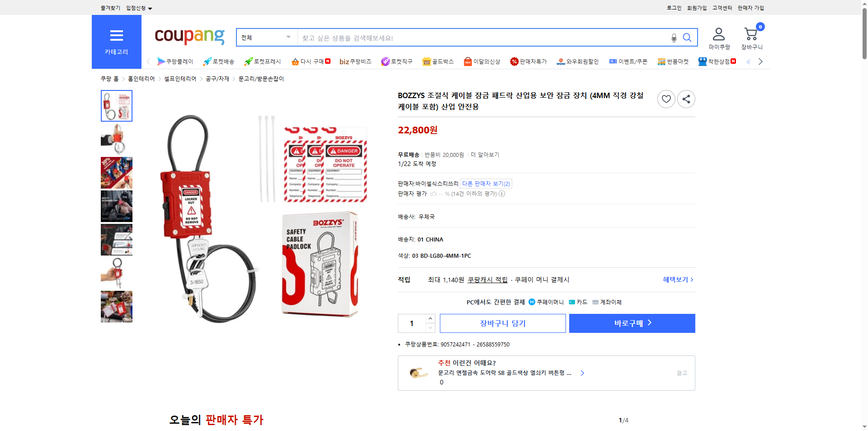Screen dimensions: 868x431
Task: Expand the 입점신청 dropdown arrow
Action: coord(151,8)
